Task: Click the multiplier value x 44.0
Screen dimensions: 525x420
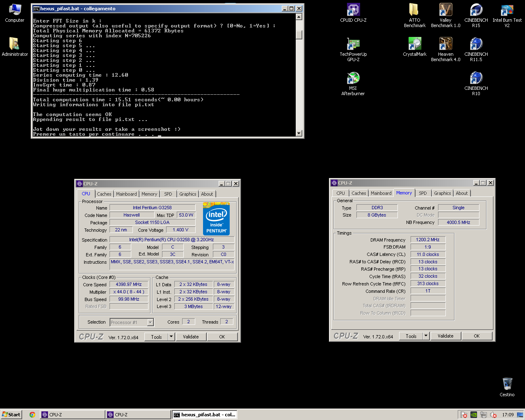Action: click(129, 292)
